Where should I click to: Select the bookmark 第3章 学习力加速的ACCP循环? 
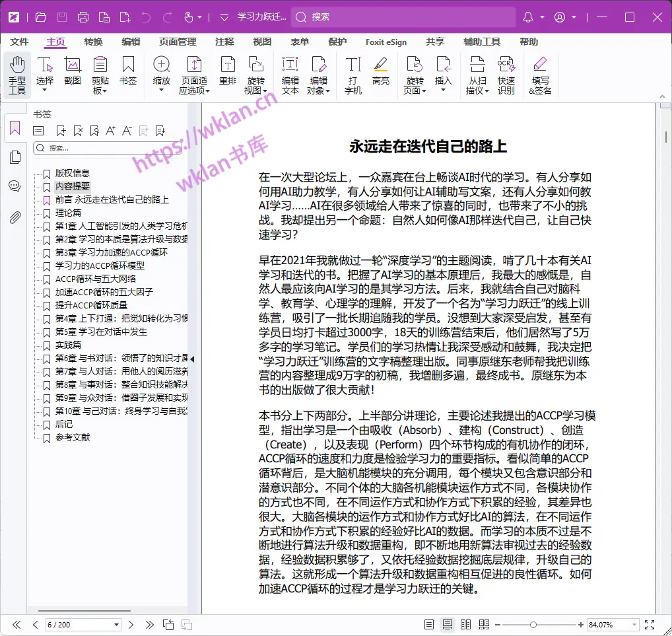(112, 252)
